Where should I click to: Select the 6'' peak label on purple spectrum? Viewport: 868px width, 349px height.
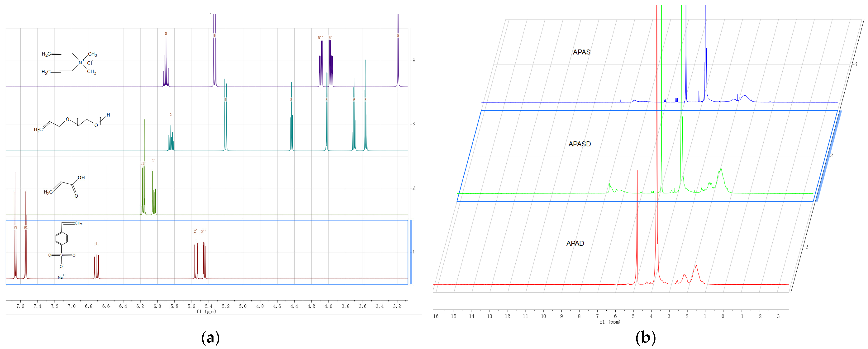(320, 38)
